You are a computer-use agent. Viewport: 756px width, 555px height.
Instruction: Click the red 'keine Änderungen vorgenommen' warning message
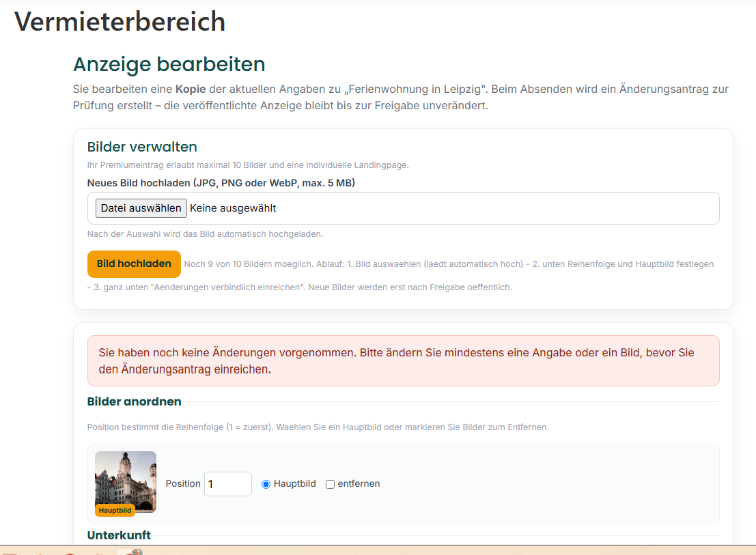(404, 361)
